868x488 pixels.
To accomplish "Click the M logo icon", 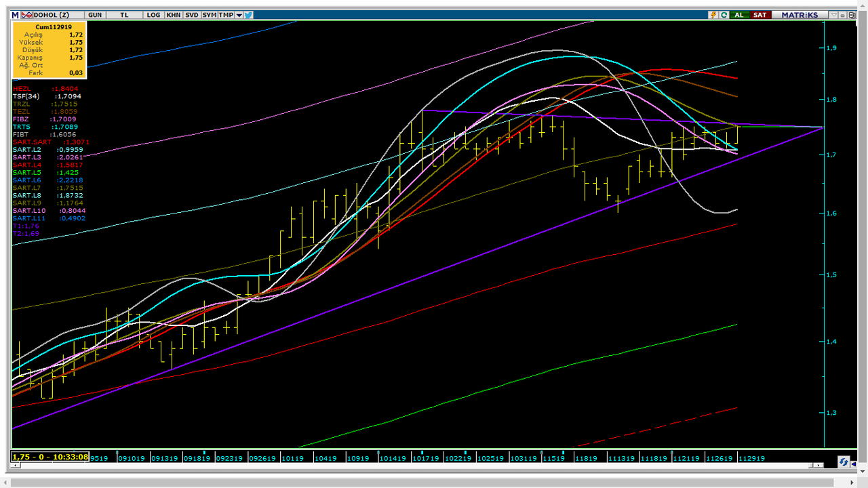I will pos(14,14).
